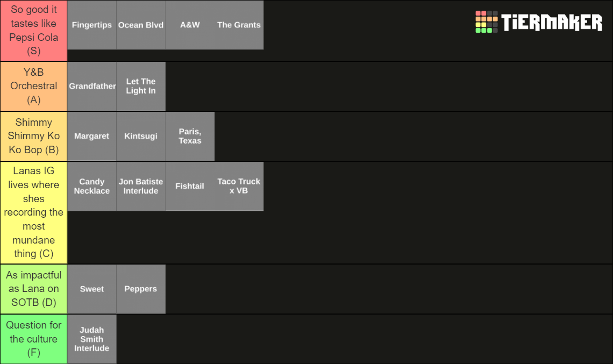Select the Shimmy Shimmy Ko Ko Bop label

point(34,136)
